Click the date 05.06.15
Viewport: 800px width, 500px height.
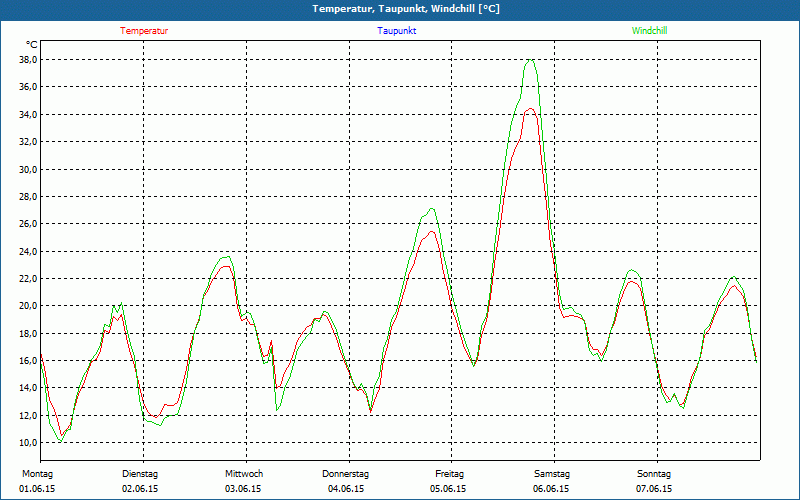tap(448, 489)
